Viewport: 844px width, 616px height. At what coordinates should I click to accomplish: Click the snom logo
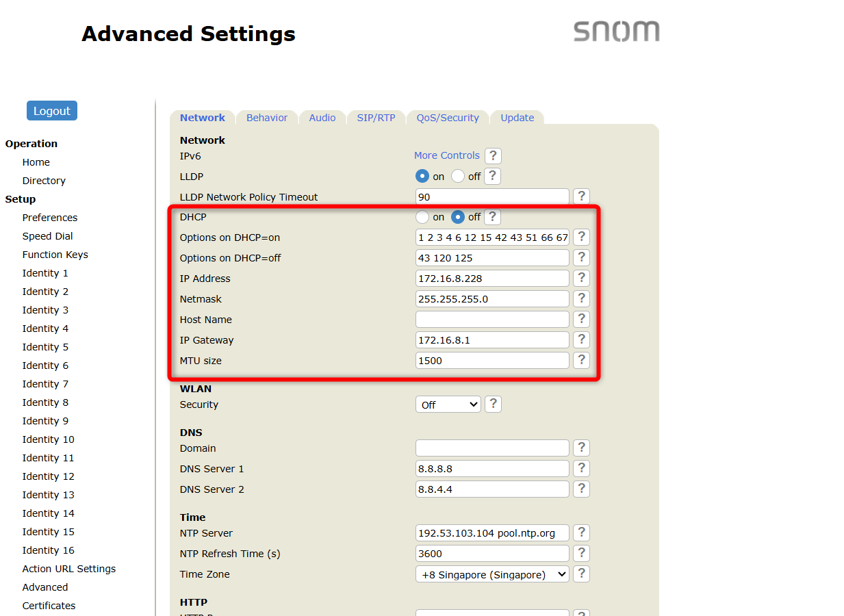(616, 31)
